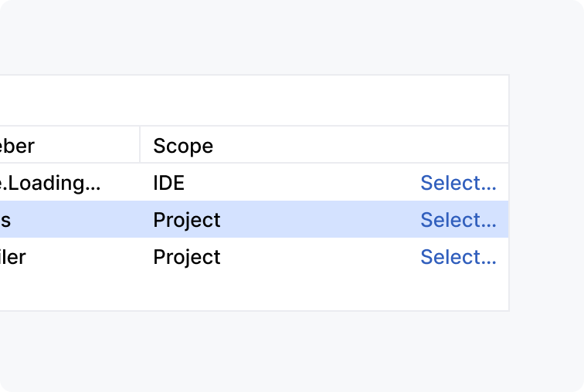Select the row ending in 'ller'
This screenshot has height=392, width=584.
(x=13, y=257)
